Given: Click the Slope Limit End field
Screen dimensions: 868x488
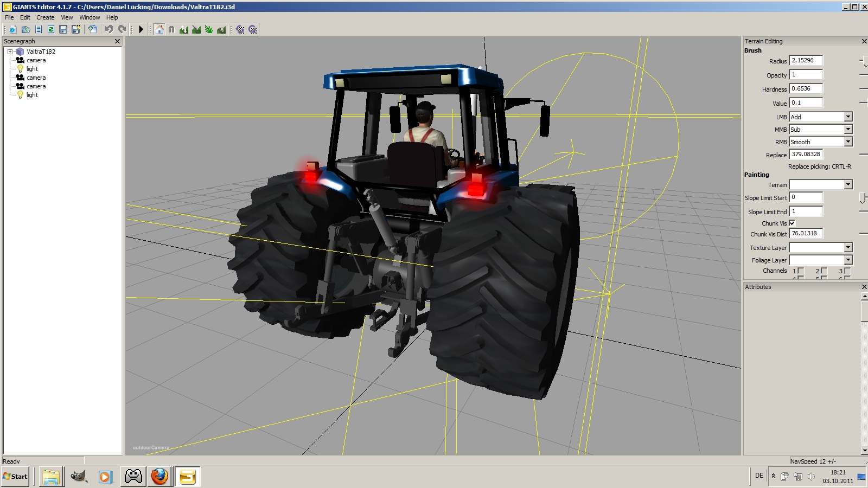Looking at the screenshot, I should 806,211.
